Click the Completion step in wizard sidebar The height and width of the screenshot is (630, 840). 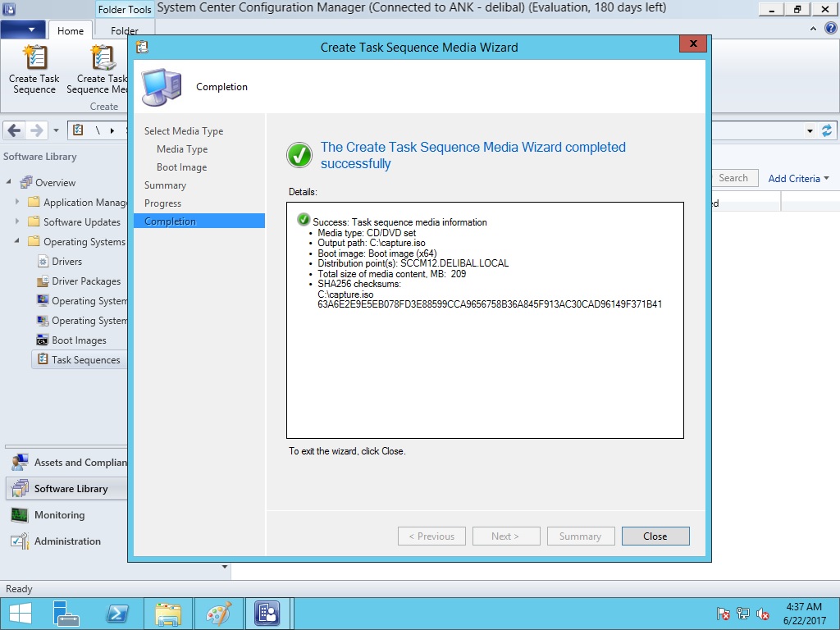(x=170, y=221)
